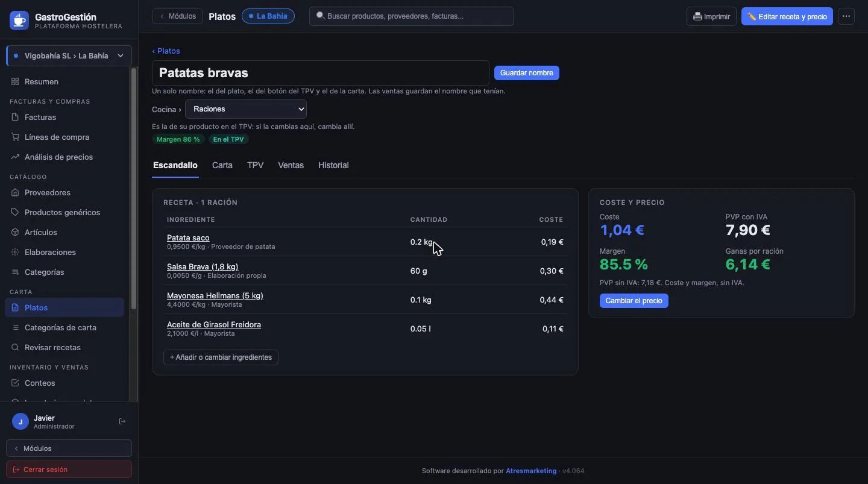
Task: Open Productos genéricos via its tag icon
Action: [15, 212]
